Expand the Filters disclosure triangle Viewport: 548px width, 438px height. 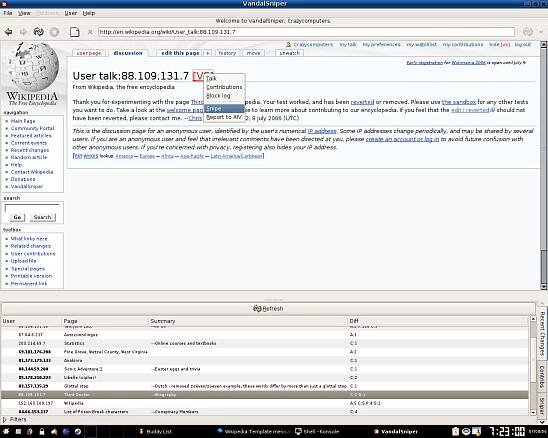point(5,419)
